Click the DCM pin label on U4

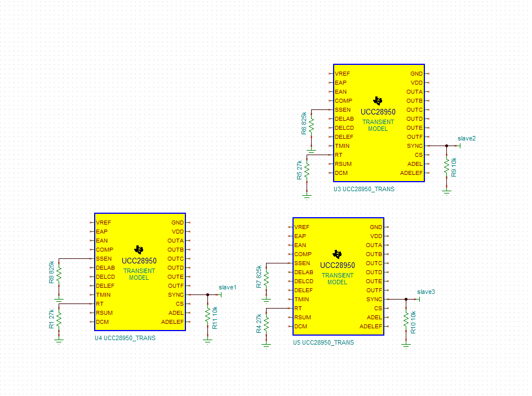(x=102, y=322)
